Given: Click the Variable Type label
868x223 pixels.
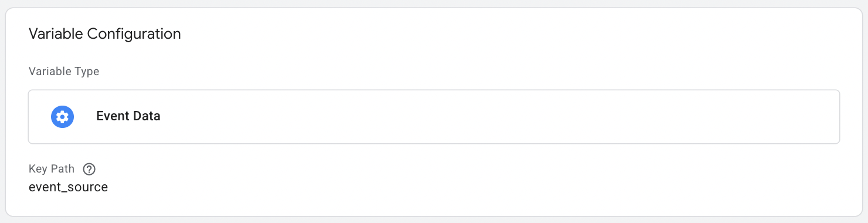Looking at the screenshot, I should [64, 72].
